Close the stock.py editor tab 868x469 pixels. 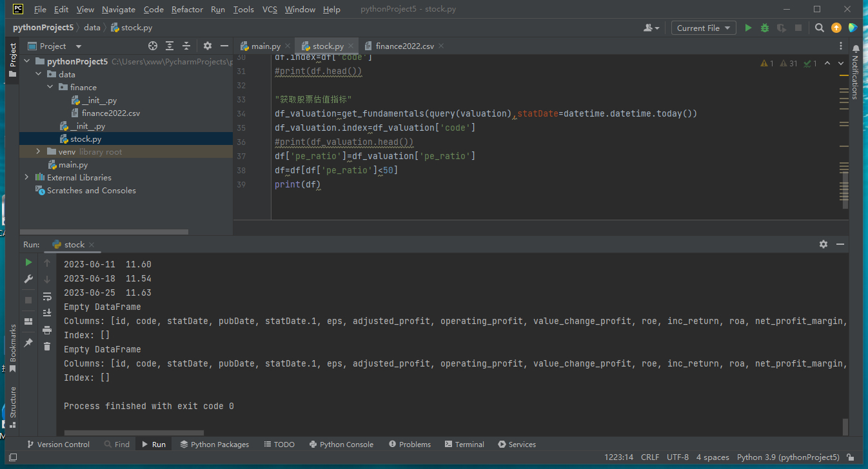point(351,46)
